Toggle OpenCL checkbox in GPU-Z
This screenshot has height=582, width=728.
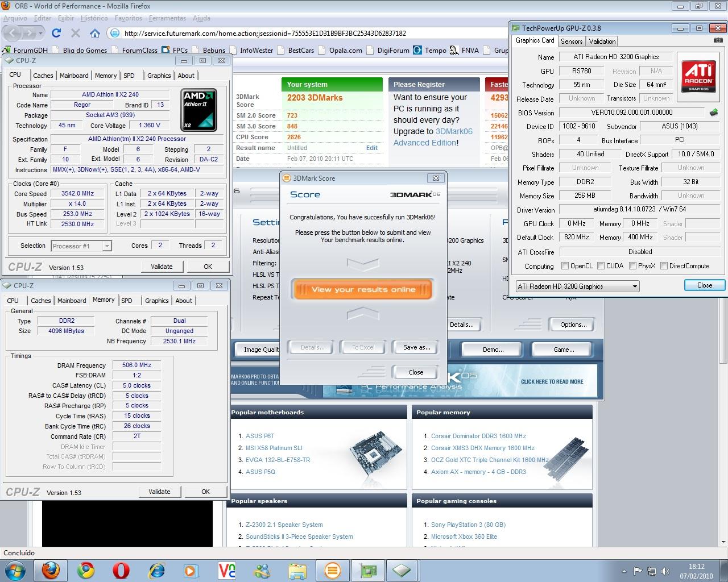click(x=565, y=266)
